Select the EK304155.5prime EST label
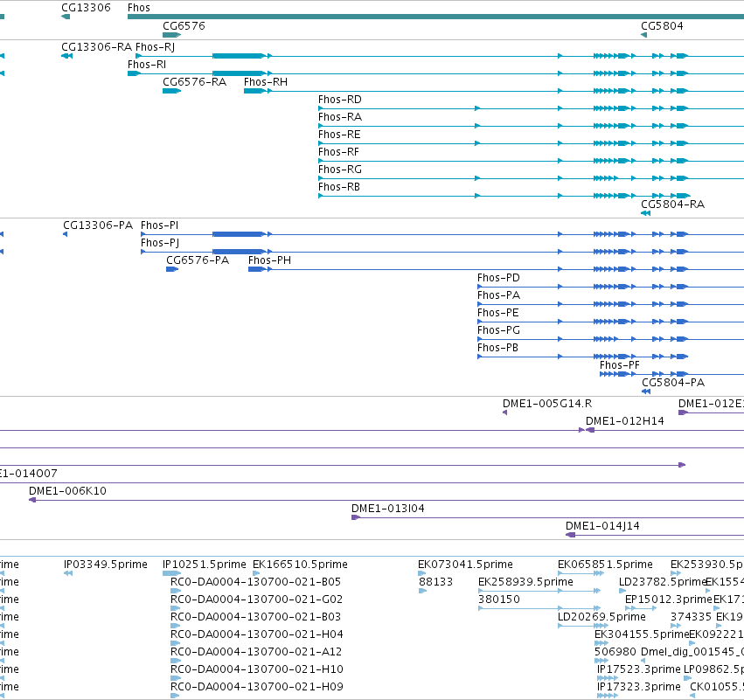The width and height of the screenshot is (744, 700). (x=641, y=634)
